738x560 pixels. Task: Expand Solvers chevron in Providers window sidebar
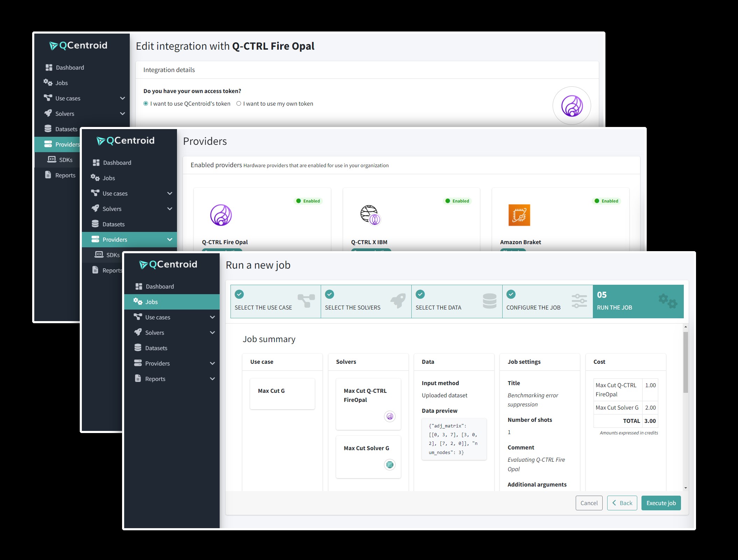pyautogui.click(x=170, y=209)
